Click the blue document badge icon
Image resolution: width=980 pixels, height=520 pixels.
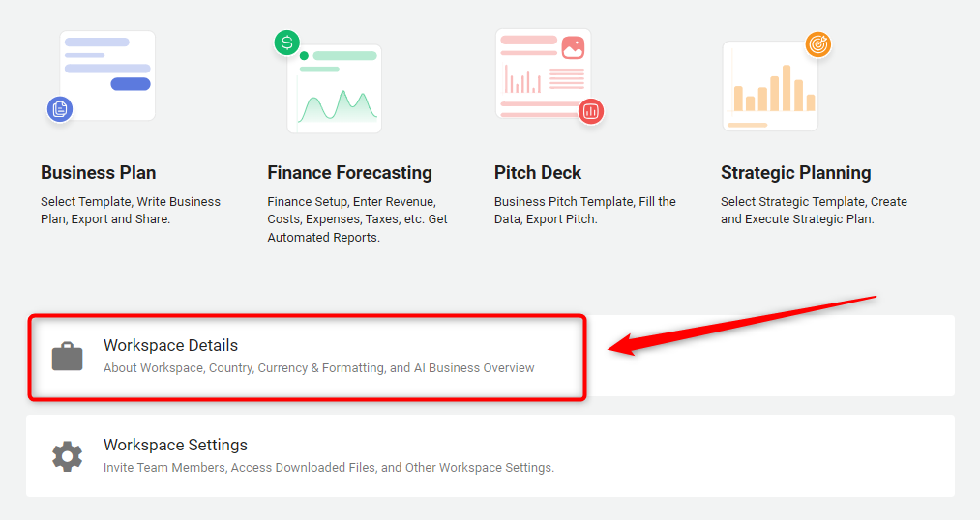60,109
